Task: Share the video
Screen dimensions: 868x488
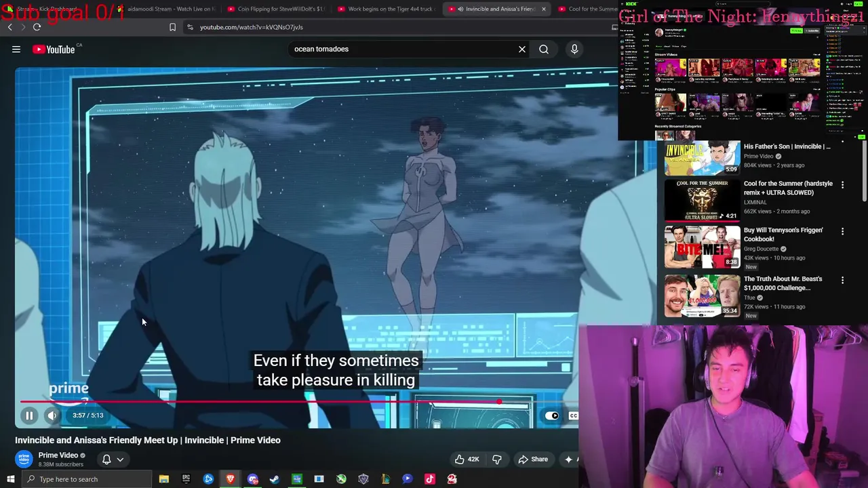Action: [533, 460]
